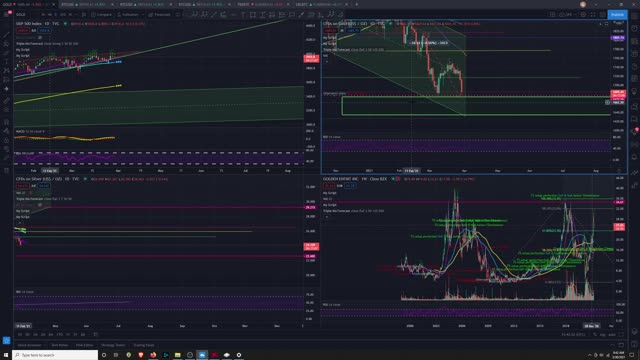Open the Trading Panel tab
The height and width of the screenshot is (360, 640).
click(x=144, y=345)
